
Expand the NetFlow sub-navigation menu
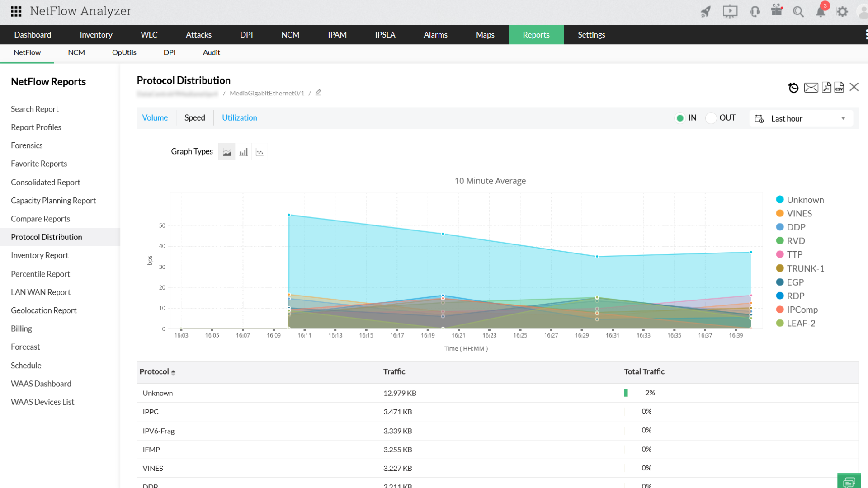(x=27, y=52)
